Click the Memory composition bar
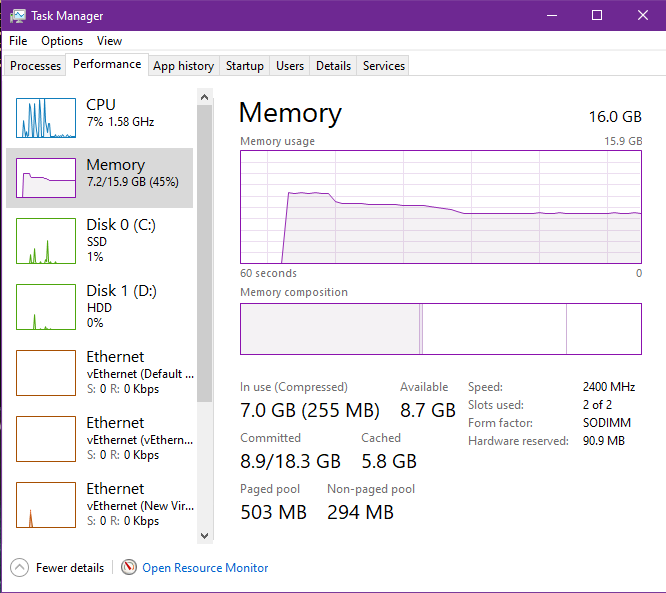Screen dimensions: 666x593 coord(440,329)
